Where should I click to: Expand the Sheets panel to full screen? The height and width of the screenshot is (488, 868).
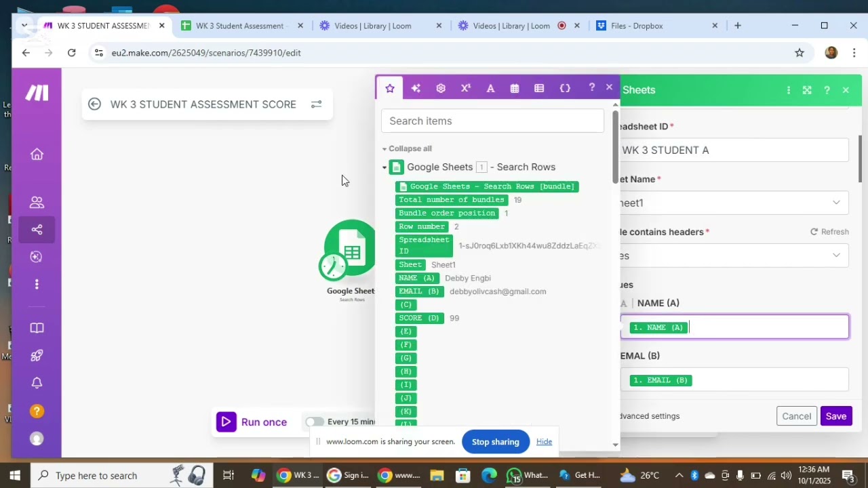click(807, 90)
